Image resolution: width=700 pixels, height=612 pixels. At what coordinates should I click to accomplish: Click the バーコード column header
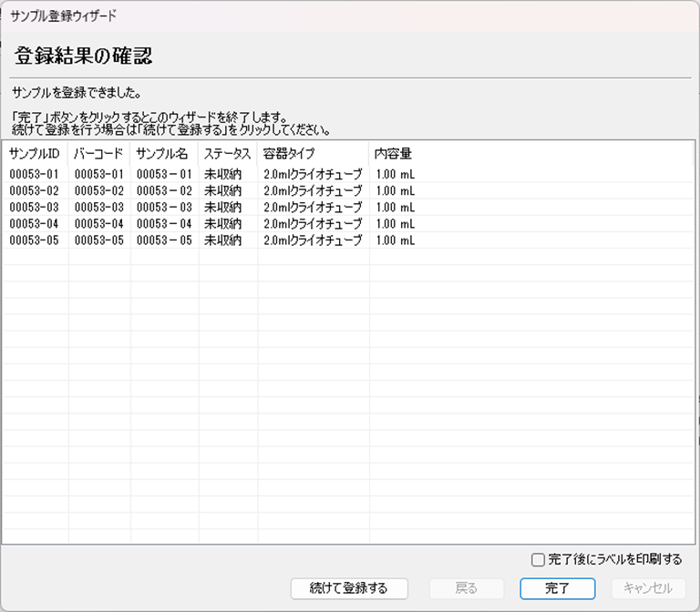pyautogui.click(x=98, y=154)
